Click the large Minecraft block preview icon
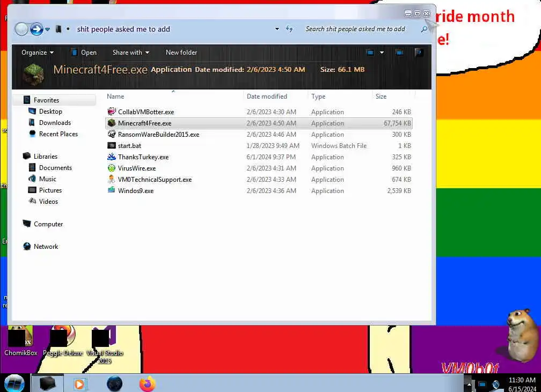This screenshot has width=541, height=392. pos(33,74)
